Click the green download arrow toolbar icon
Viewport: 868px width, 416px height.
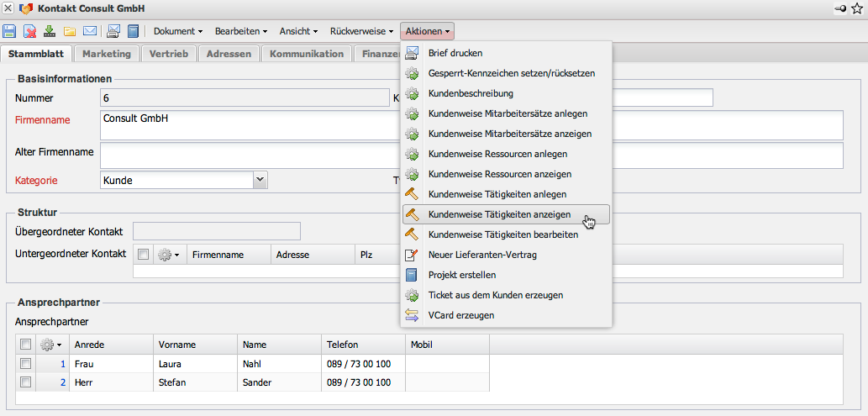pos(50,32)
